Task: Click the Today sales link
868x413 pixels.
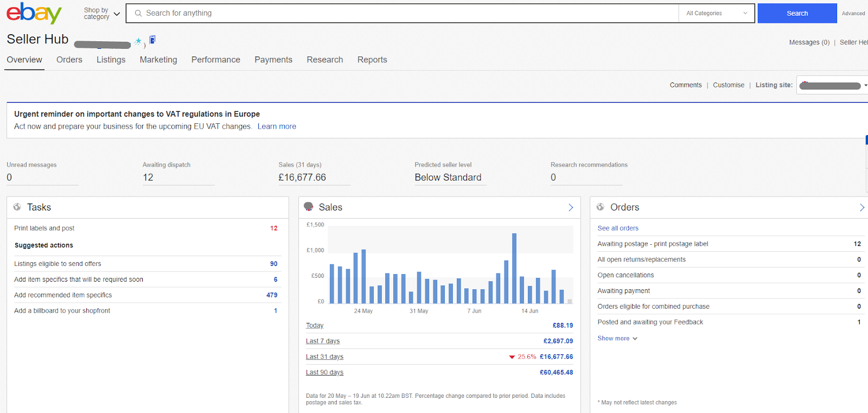Action: [x=315, y=326]
